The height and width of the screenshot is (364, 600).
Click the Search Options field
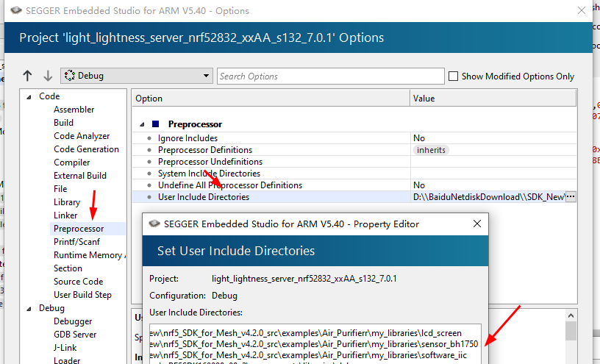coord(331,76)
